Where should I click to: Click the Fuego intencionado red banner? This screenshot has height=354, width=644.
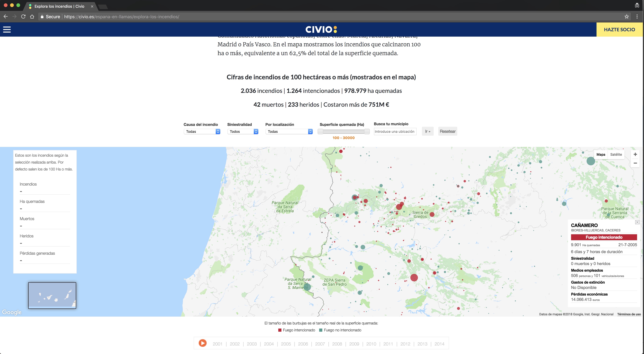point(604,237)
